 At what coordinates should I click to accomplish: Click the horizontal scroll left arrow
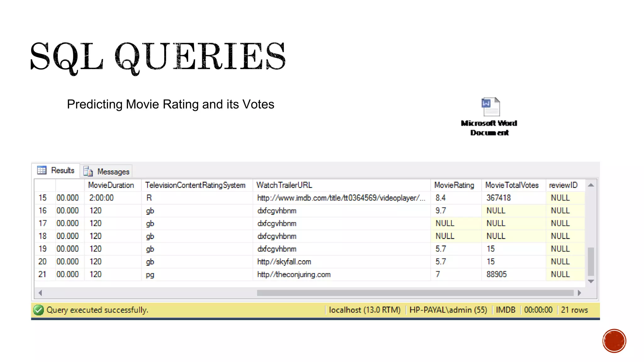coord(40,293)
